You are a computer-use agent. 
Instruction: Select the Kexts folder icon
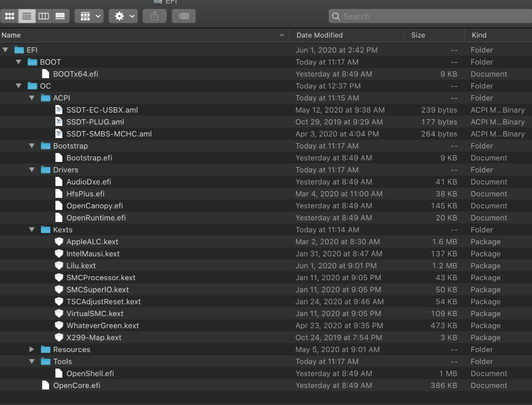45,230
